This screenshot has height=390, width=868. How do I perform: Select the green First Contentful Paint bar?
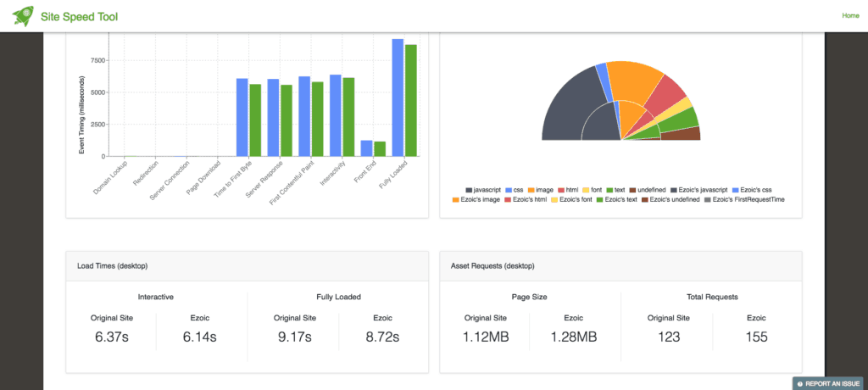(317, 119)
